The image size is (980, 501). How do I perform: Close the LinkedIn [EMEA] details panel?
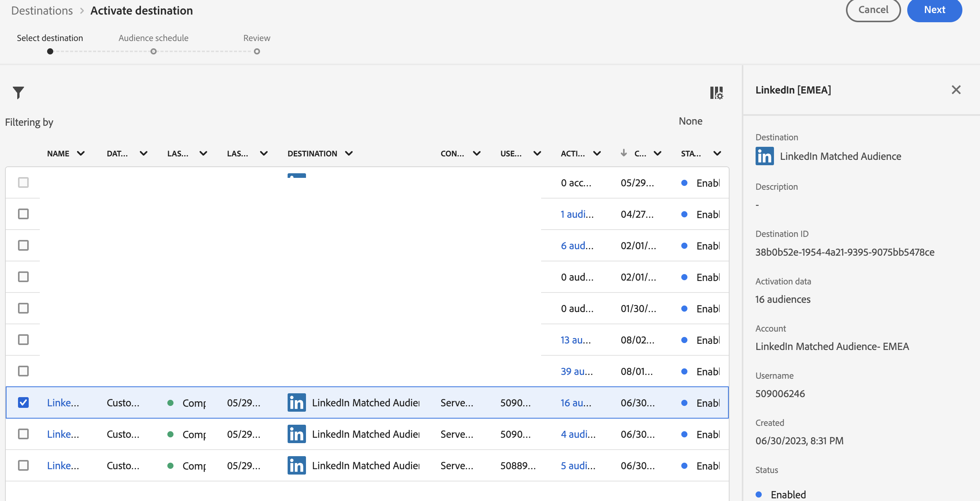click(x=956, y=89)
